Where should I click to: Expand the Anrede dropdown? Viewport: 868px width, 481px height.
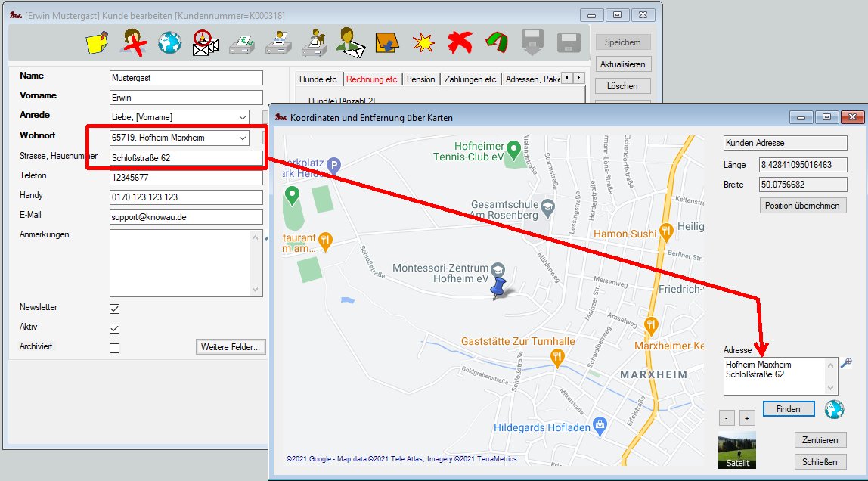pos(242,117)
